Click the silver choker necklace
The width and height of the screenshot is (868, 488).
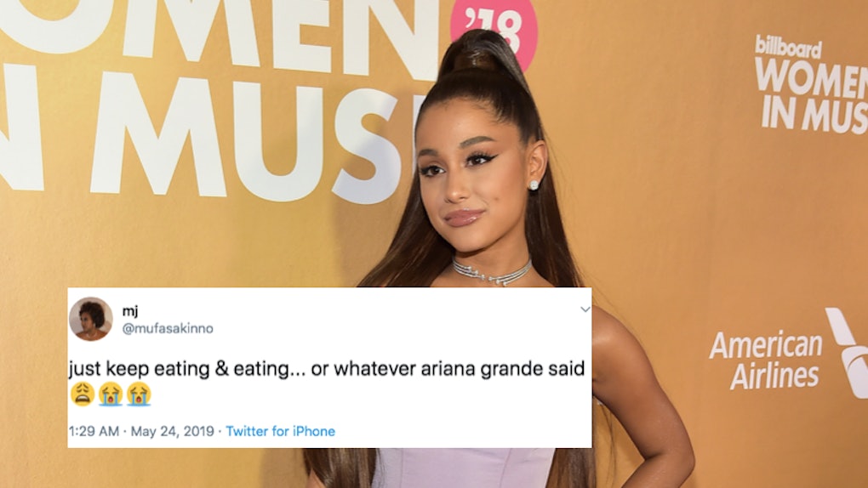(x=492, y=271)
